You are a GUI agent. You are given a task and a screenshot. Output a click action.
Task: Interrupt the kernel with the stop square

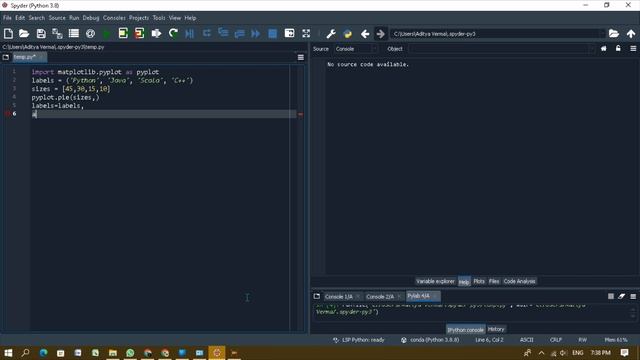pyautogui.click(x=611, y=297)
